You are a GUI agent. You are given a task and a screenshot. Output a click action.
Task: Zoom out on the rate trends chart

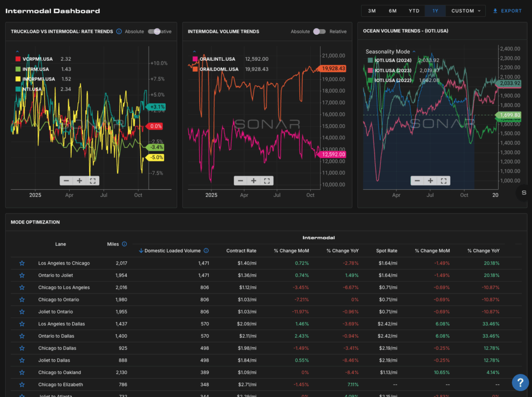point(66,181)
